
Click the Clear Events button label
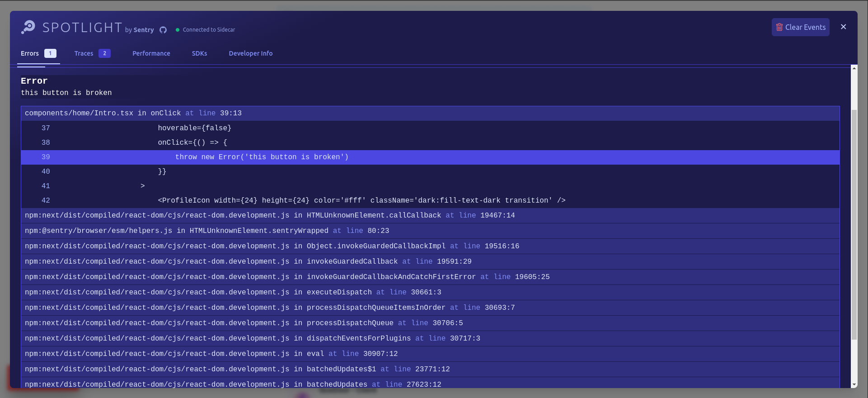(x=805, y=27)
